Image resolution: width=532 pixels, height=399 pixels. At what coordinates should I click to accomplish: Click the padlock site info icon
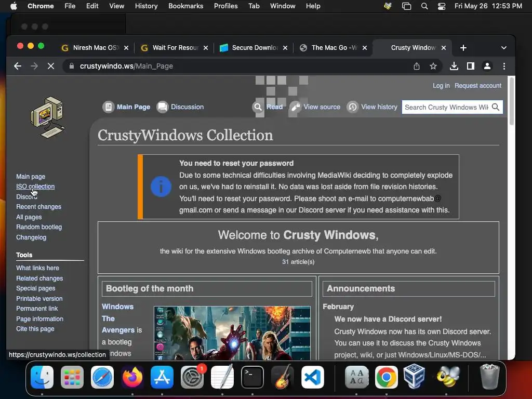click(x=72, y=66)
